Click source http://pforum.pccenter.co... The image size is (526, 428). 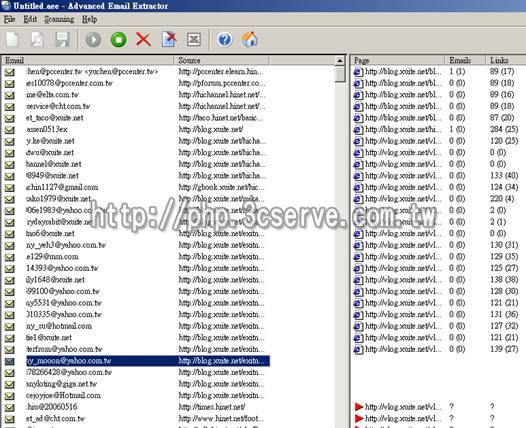pos(222,83)
